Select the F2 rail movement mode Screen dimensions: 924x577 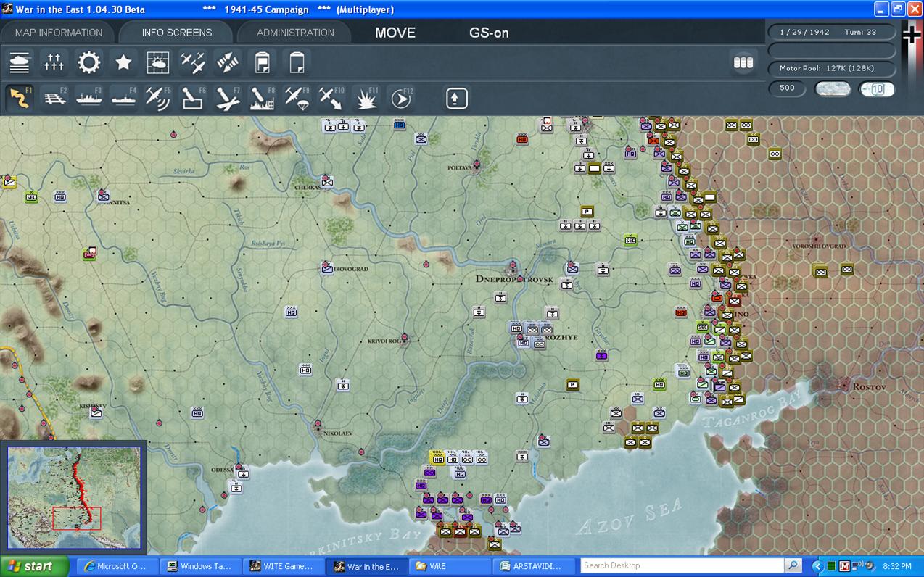point(54,98)
